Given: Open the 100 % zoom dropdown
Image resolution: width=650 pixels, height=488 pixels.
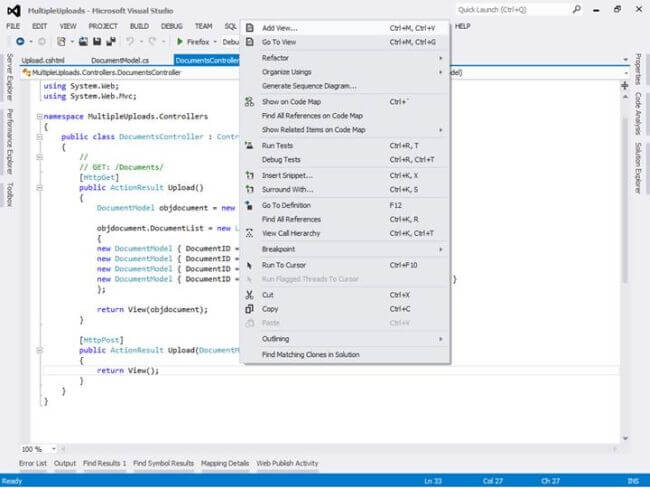Looking at the screenshot, I should pos(53,449).
